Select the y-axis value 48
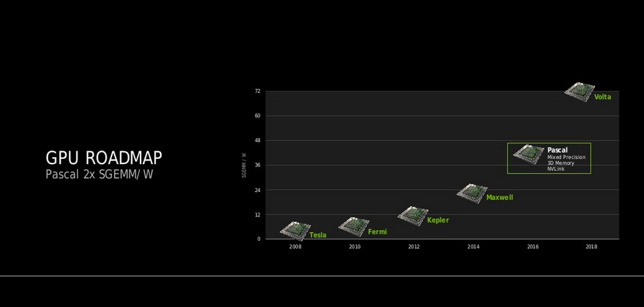This screenshot has height=307, width=644. point(257,141)
